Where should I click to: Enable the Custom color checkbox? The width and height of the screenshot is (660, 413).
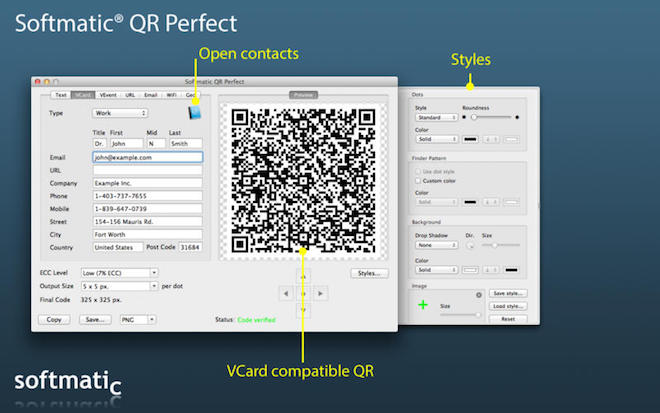tap(418, 181)
